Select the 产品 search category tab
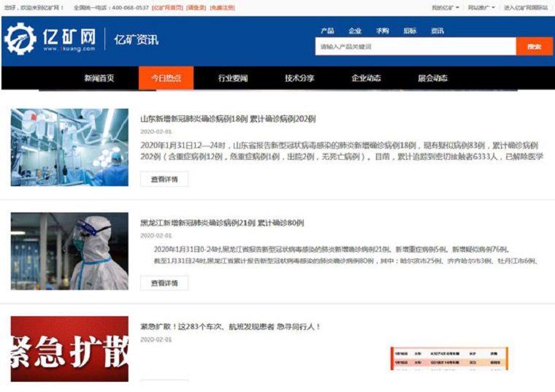Viewport: 555px width, 392px height. 327,31
